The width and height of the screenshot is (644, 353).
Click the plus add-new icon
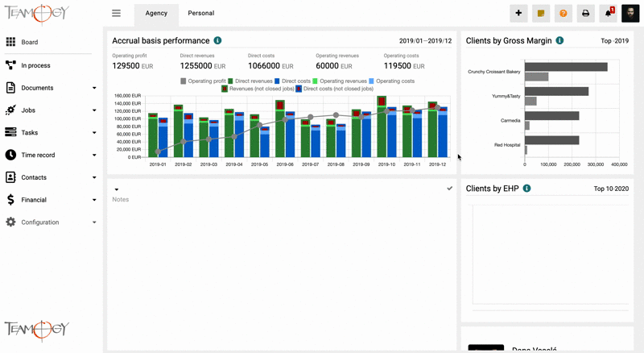518,14
